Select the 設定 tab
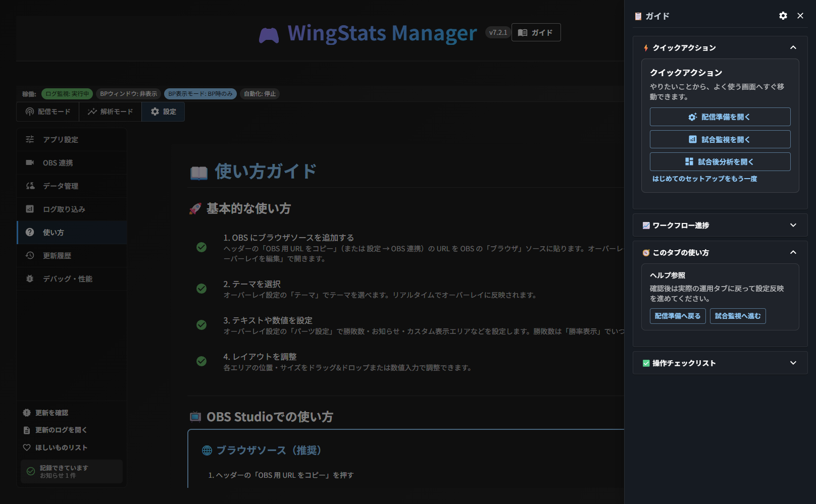Viewport: 816px width, 504px height. pos(163,111)
